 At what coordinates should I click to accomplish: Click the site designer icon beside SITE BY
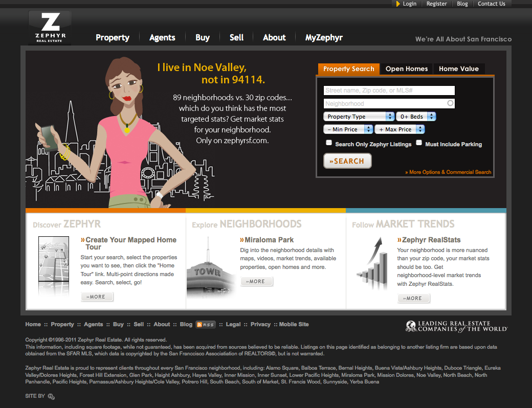pos(51,396)
